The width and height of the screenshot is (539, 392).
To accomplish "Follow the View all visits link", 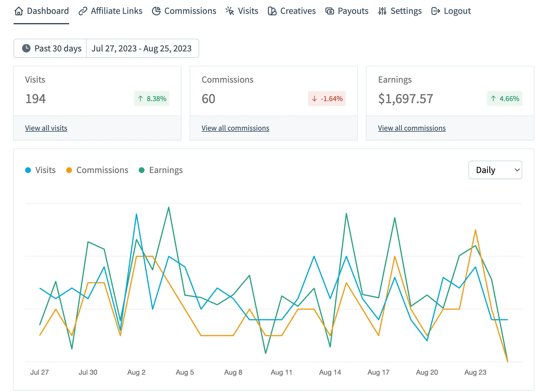I will (46, 128).
